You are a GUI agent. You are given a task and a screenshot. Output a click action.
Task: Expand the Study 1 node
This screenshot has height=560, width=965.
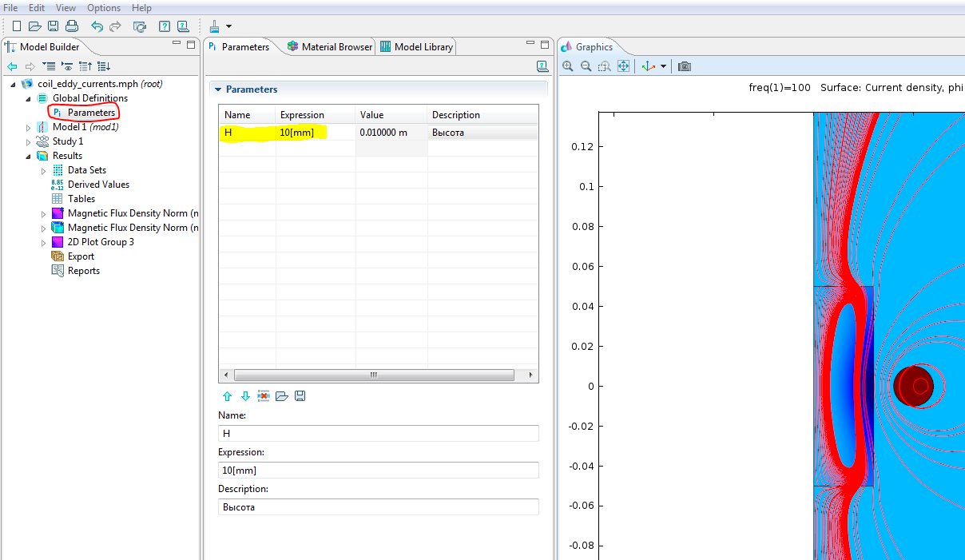point(29,141)
